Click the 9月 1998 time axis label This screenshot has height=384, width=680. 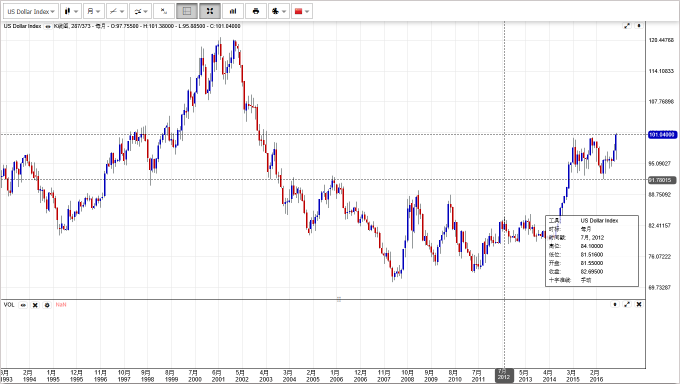[x=147, y=376]
